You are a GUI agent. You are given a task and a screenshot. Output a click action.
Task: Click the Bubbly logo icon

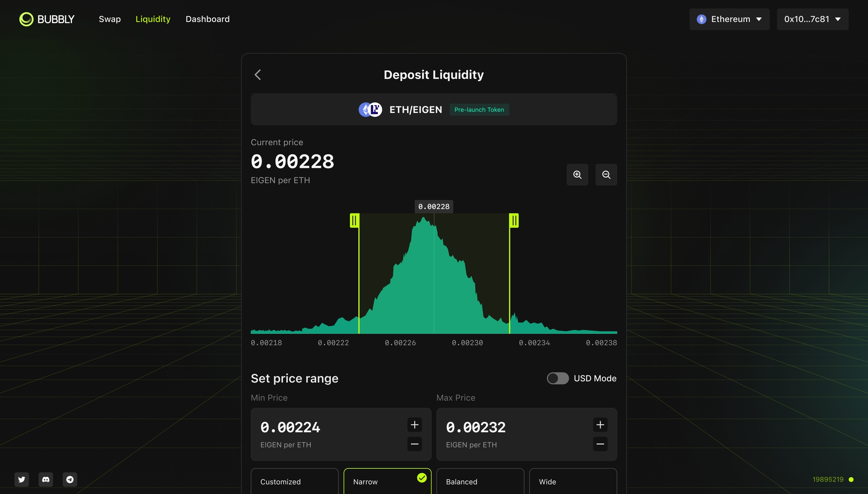coord(26,19)
